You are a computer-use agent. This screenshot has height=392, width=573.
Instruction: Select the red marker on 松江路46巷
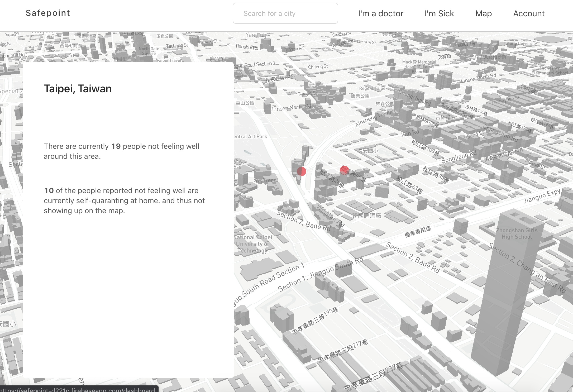coord(344,170)
